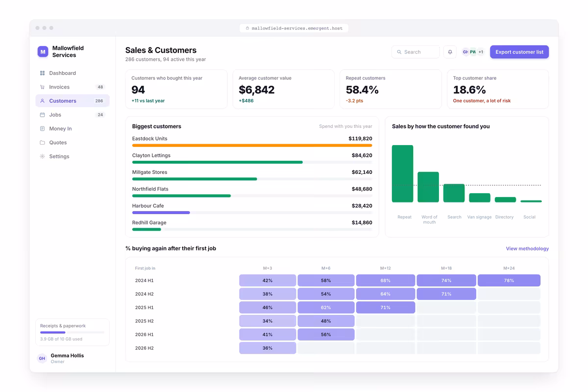Open the Average customer value card

284,89
